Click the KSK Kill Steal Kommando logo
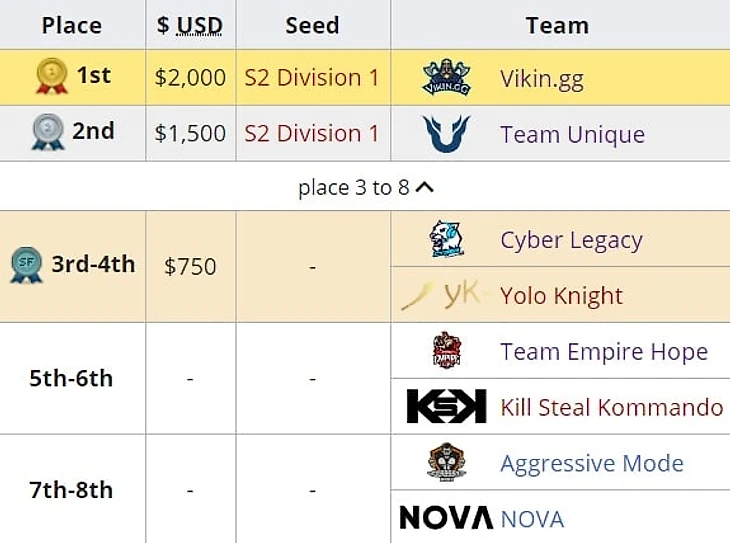Image resolution: width=730 pixels, height=543 pixels. pos(446,407)
